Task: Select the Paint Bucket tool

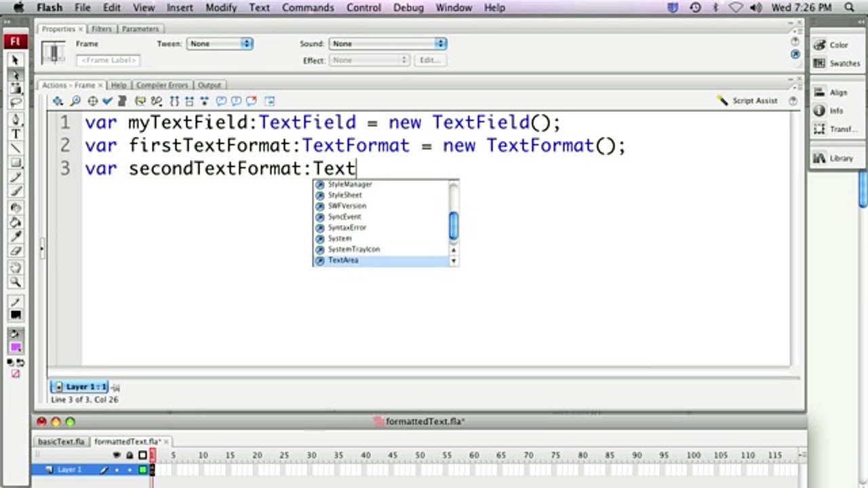Action: pyautogui.click(x=15, y=222)
